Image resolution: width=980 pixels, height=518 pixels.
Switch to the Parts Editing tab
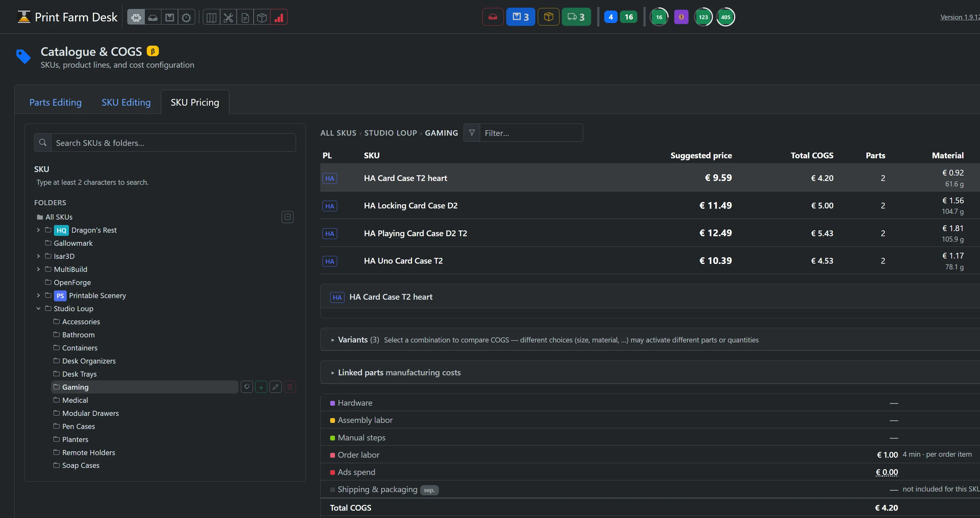tap(56, 102)
